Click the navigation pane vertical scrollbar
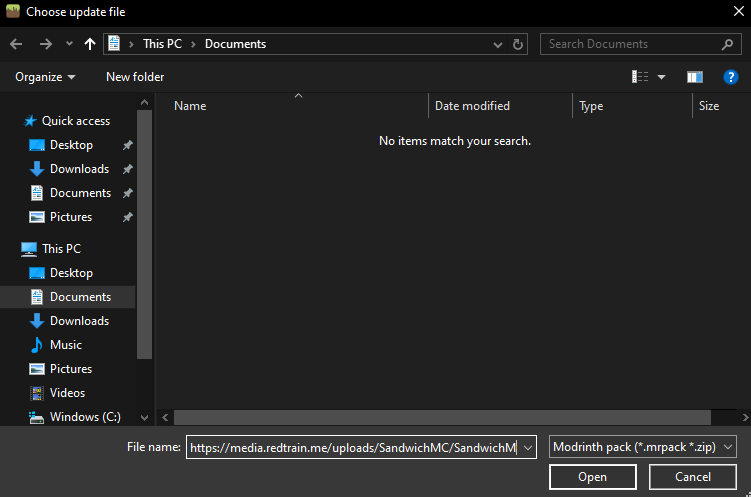This screenshot has height=497, width=751. (x=144, y=234)
